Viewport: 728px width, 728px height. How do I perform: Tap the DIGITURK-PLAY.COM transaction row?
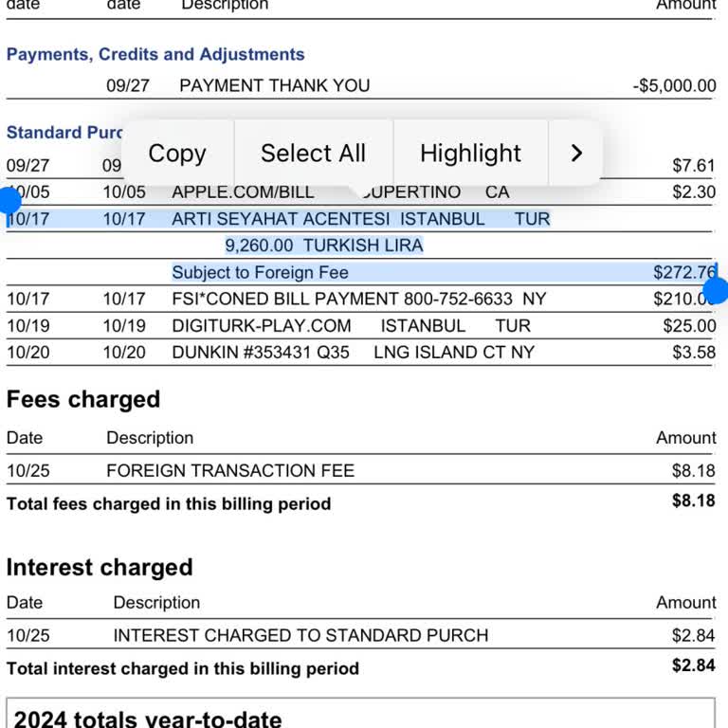coord(262,325)
